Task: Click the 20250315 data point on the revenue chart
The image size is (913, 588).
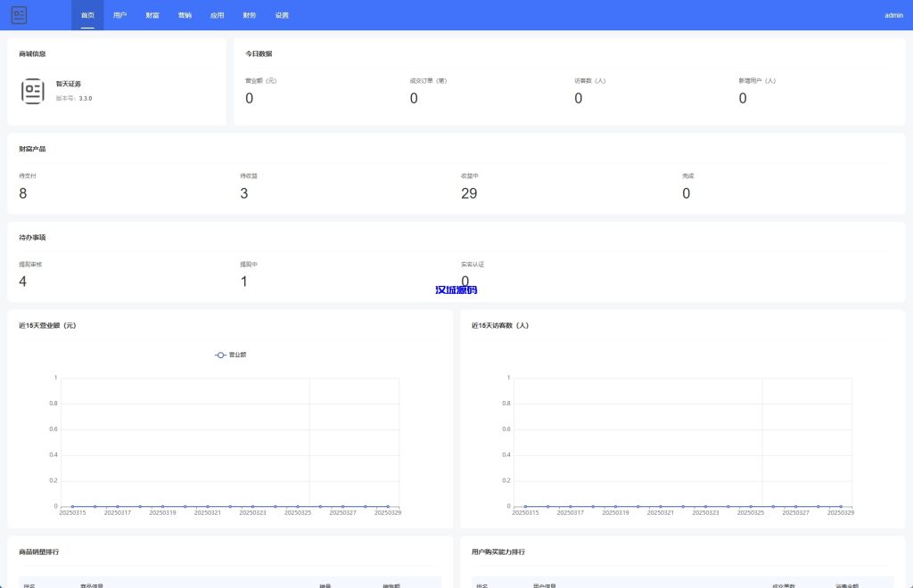Action: [72, 506]
